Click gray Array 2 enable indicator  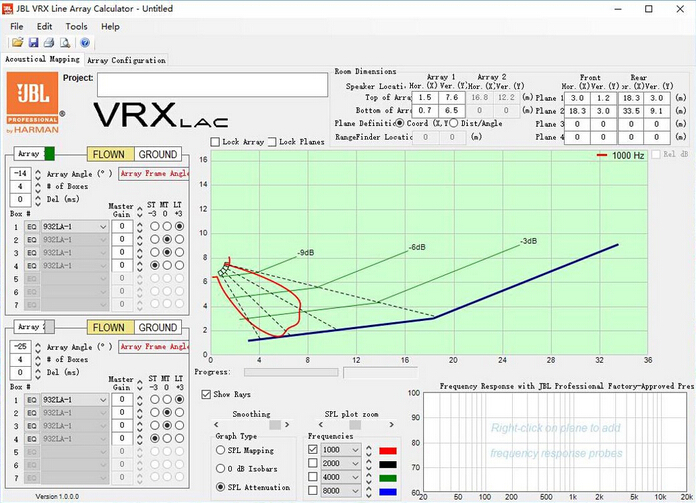point(50,327)
